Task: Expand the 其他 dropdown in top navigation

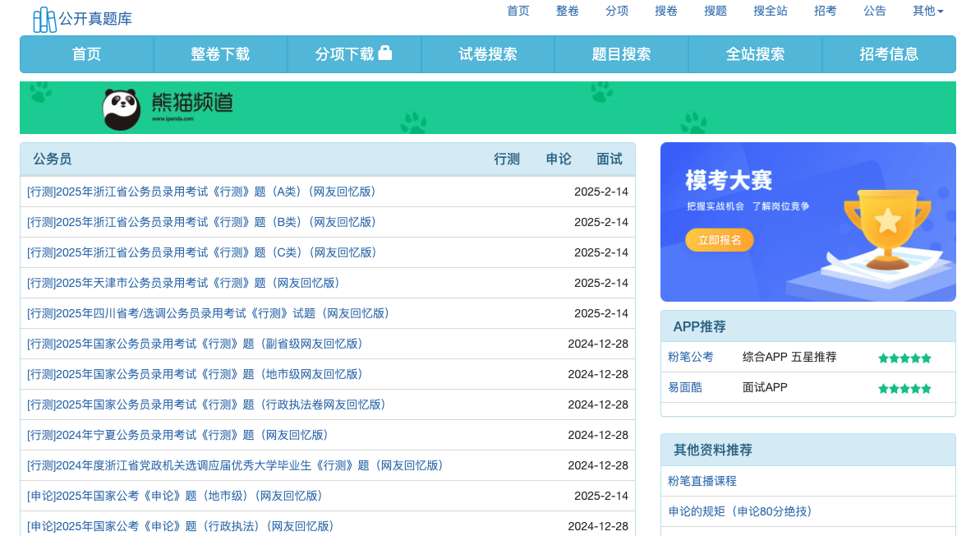Action: click(x=927, y=11)
